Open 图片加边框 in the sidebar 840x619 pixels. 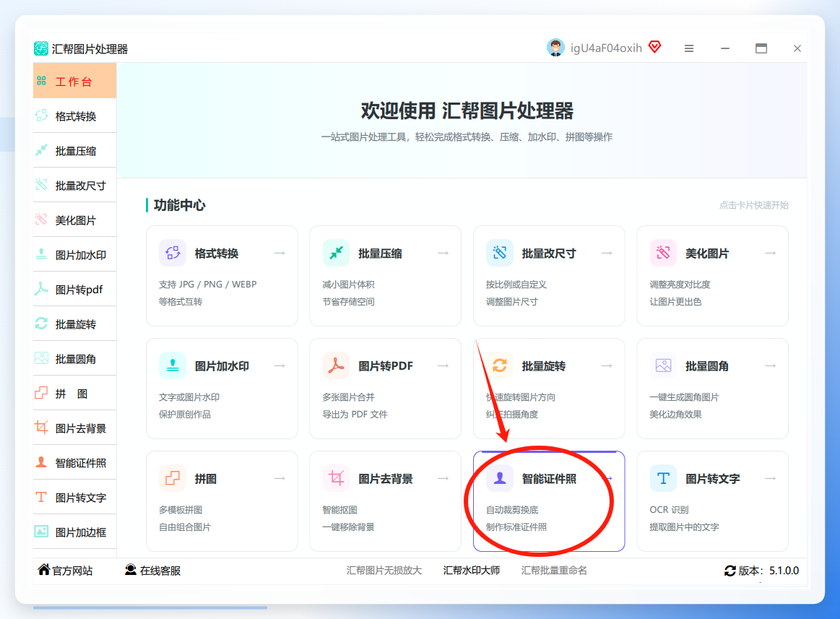coord(75,532)
